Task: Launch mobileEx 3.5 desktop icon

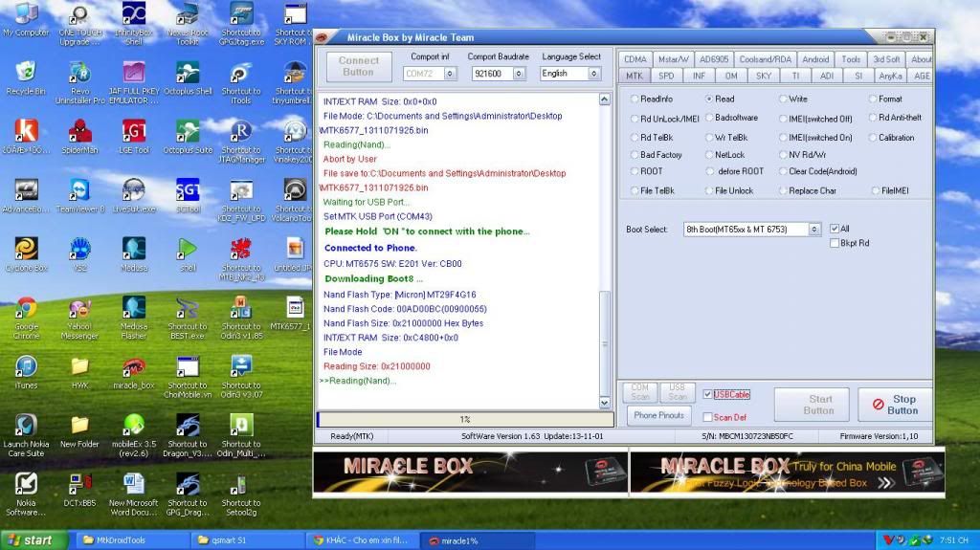Action: 134,435
